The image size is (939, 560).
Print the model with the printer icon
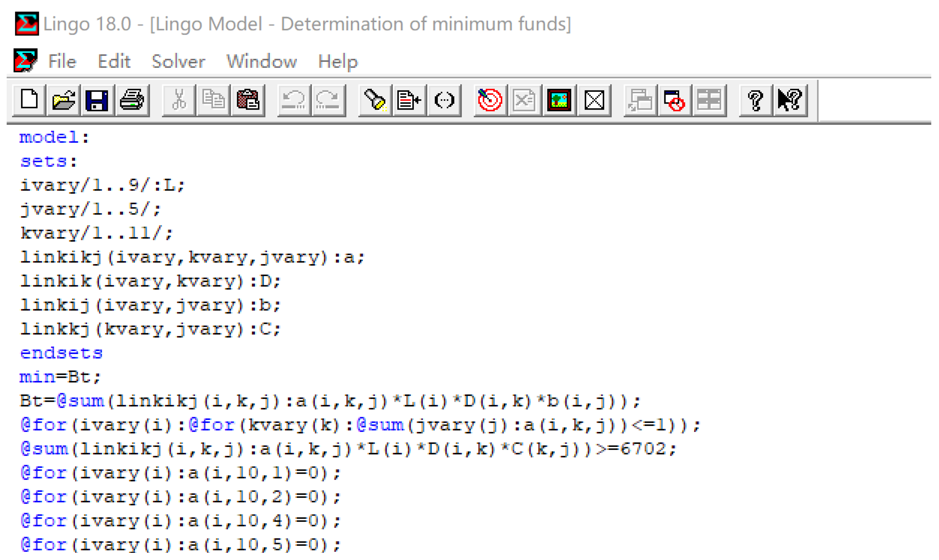[132, 100]
